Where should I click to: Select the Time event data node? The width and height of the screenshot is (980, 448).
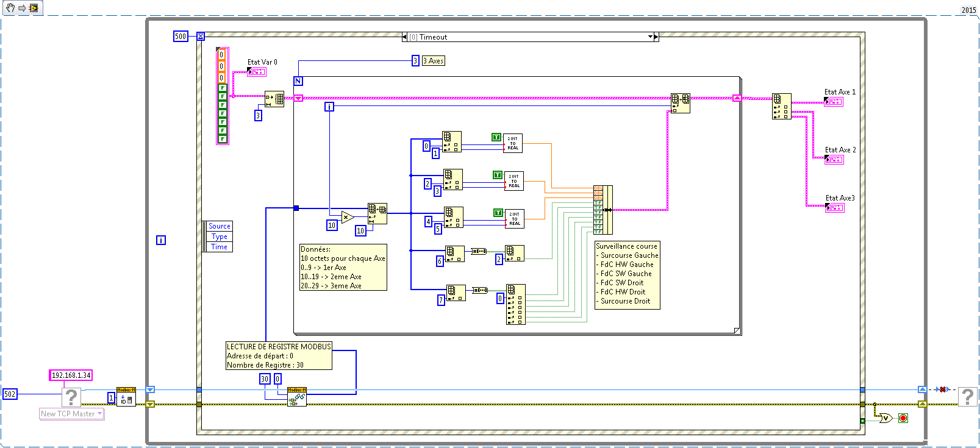(x=219, y=247)
